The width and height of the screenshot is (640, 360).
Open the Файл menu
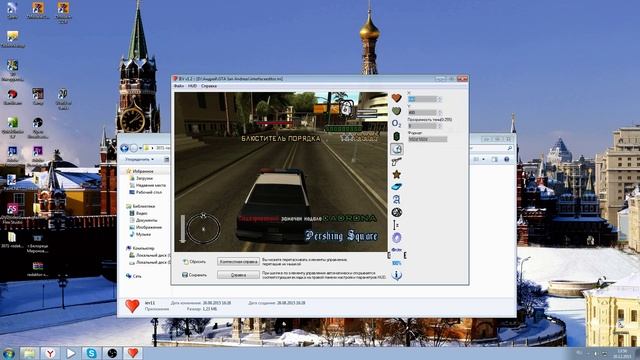pos(178,86)
